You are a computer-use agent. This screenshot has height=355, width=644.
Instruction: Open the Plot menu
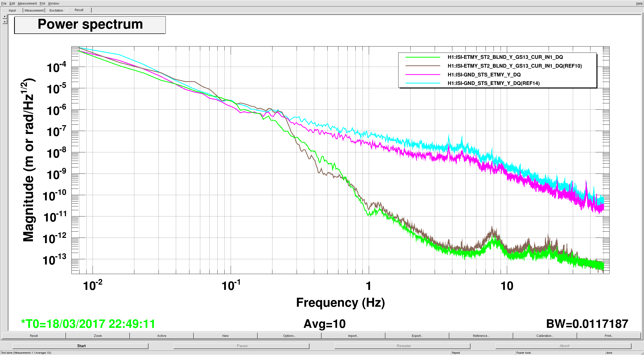point(42,3)
